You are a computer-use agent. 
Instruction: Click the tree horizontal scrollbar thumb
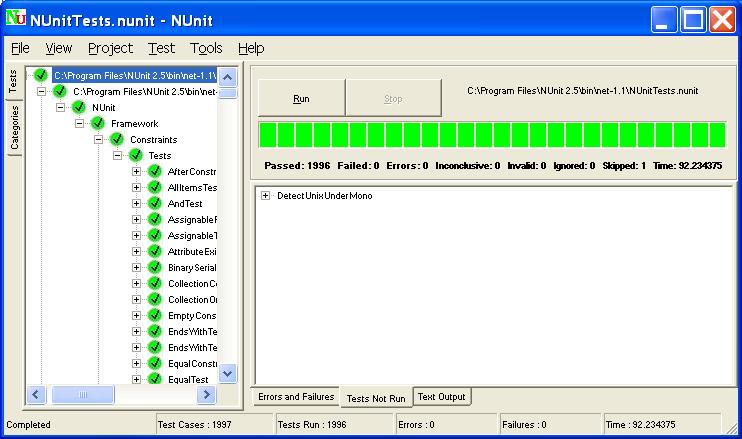(83, 394)
